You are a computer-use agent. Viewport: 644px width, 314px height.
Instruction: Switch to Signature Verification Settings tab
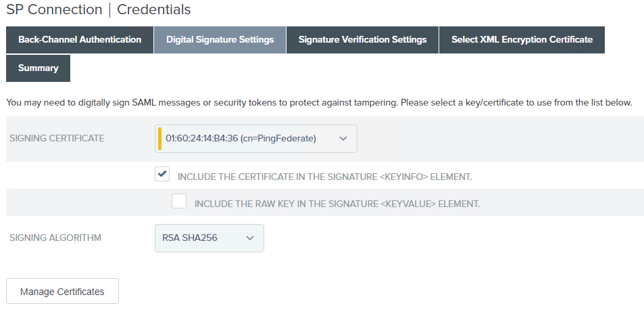coord(362,40)
